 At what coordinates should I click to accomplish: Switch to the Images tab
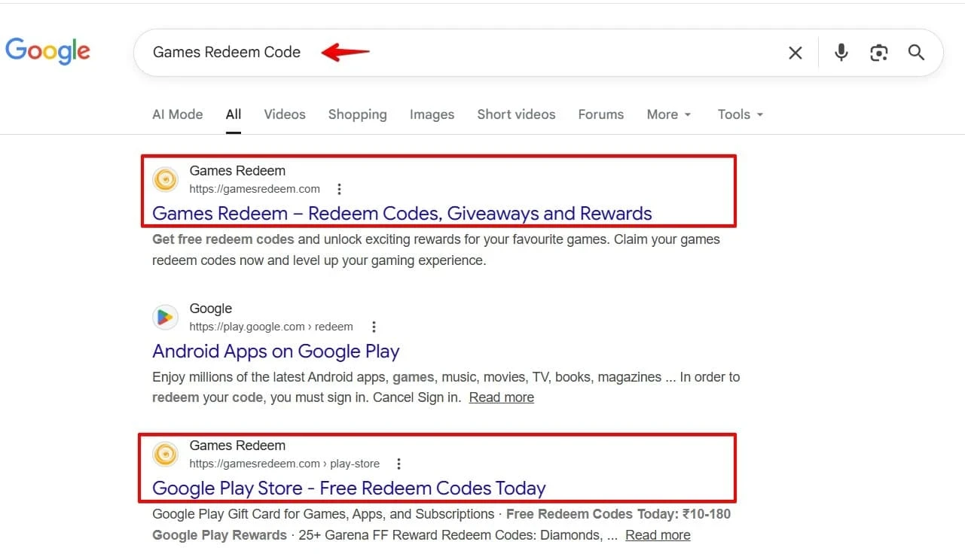coord(432,114)
